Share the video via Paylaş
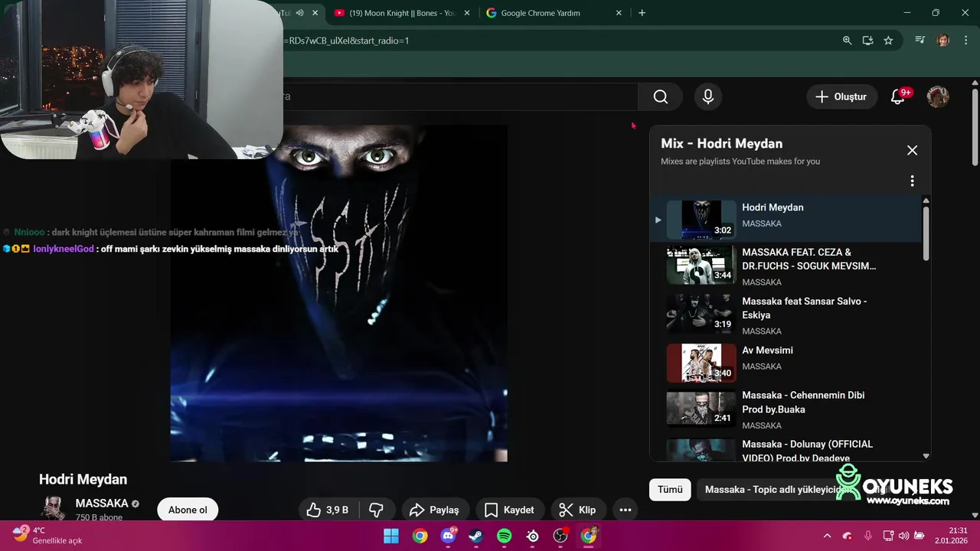The height and width of the screenshot is (551, 980). coord(434,510)
